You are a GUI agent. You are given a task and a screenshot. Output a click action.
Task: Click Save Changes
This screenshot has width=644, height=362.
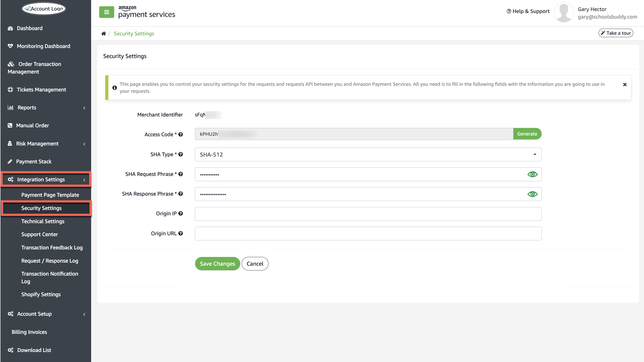[217, 264]
